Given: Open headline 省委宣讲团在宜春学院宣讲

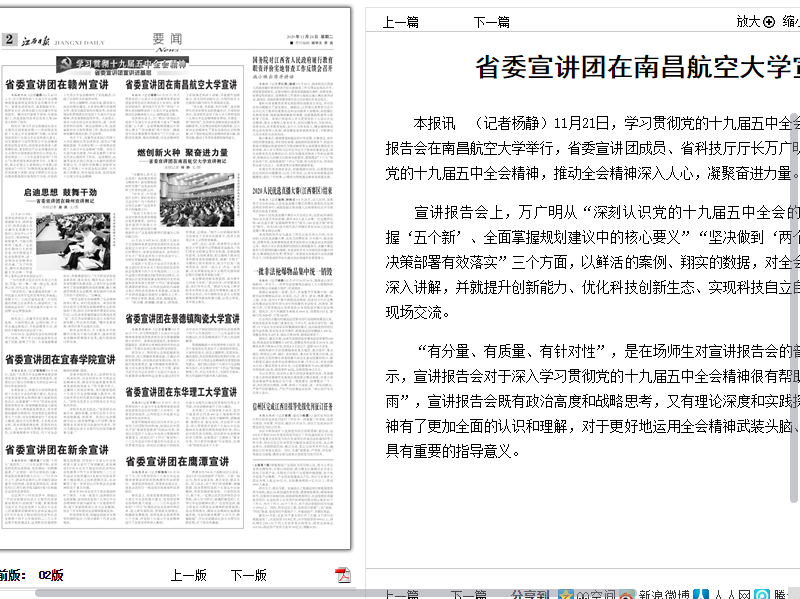Looking at the screenshot, I should pyautogui.click(x=60, y=359).
